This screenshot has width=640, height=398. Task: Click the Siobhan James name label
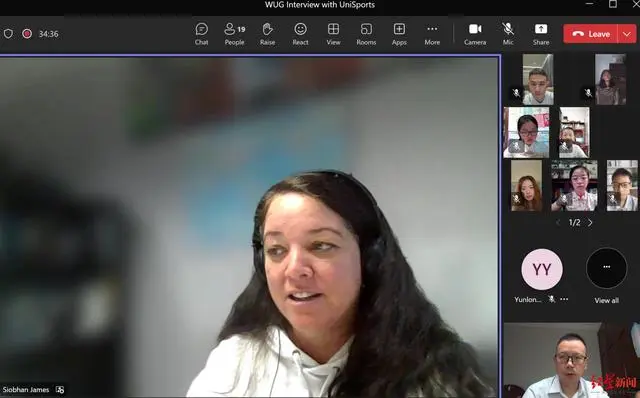click(x=26, y=389)
